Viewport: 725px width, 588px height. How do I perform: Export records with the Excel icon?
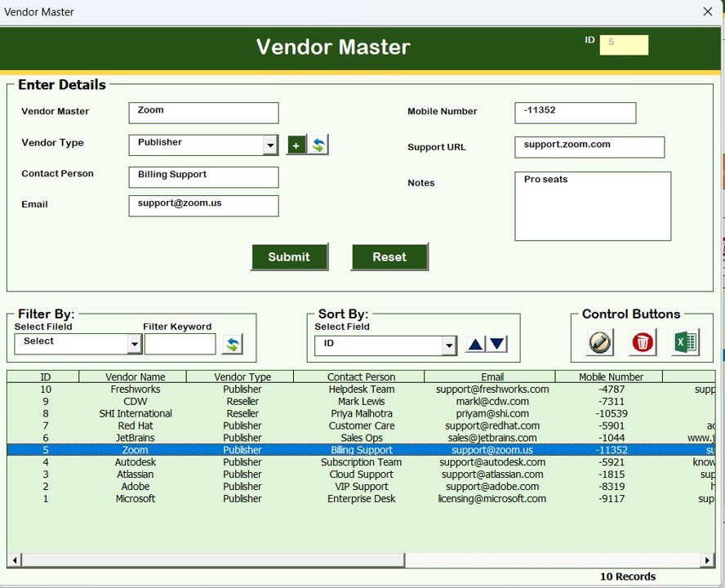pos(686,342)
